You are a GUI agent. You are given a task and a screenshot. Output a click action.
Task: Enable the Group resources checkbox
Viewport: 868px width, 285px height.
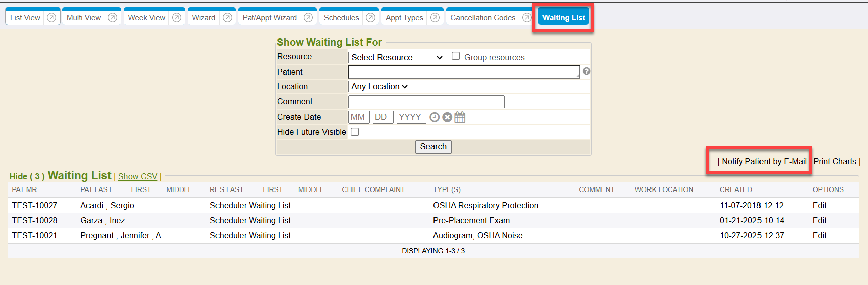click(456, 56)
